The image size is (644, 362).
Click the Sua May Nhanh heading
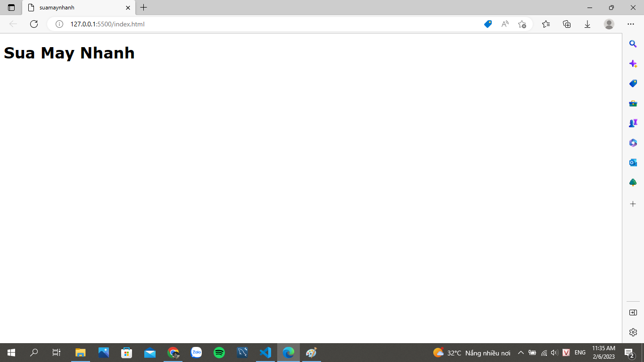(69, 53)
